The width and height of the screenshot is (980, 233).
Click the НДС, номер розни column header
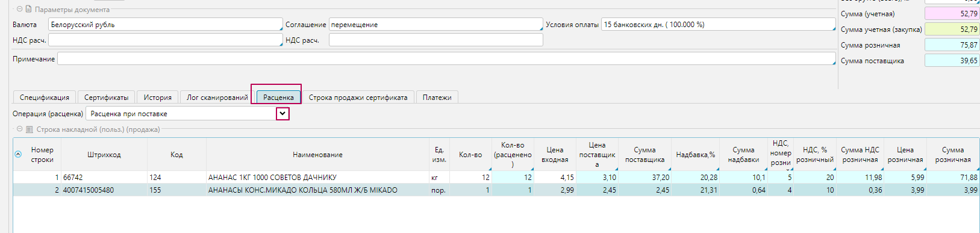(x=781, y=155)
